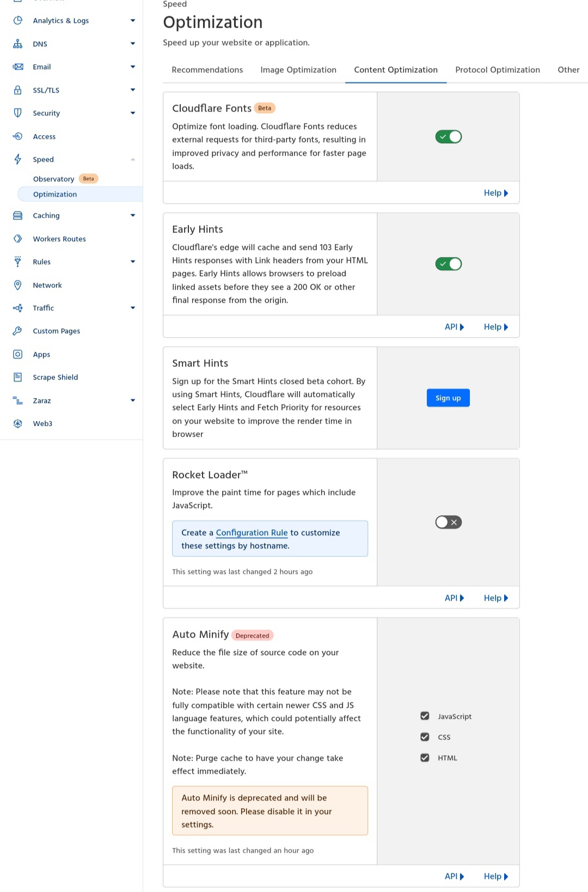Expand the Rules menu arrow
Screen dimensions: 588x892
[133, 261]
